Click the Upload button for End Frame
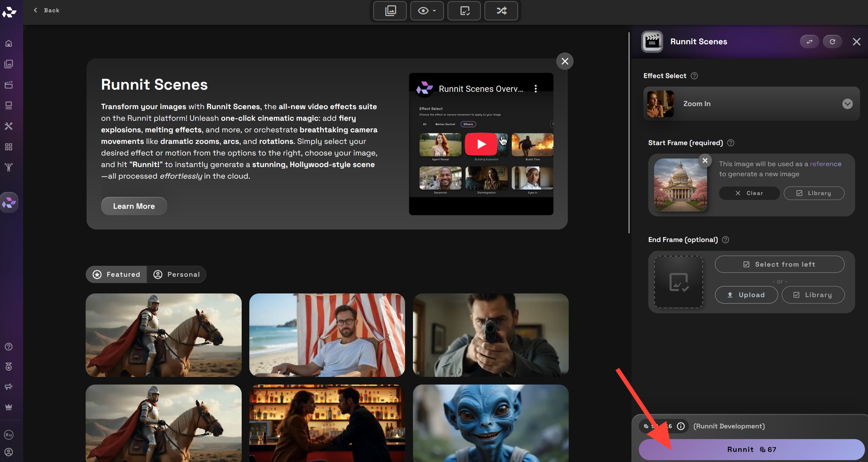 click(746, 295)
